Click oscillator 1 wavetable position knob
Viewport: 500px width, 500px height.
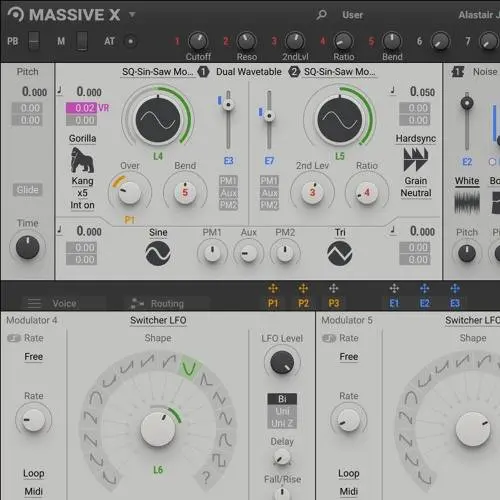point(158,119)
